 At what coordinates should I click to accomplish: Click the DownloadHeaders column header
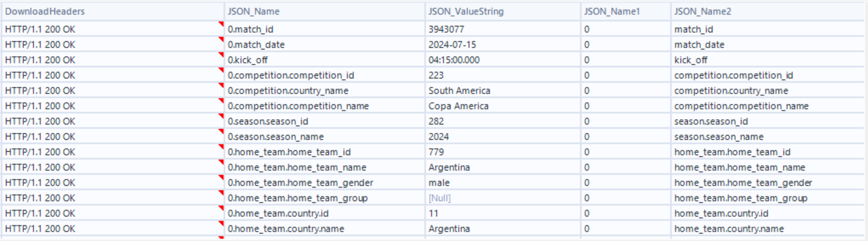(45, 12)
